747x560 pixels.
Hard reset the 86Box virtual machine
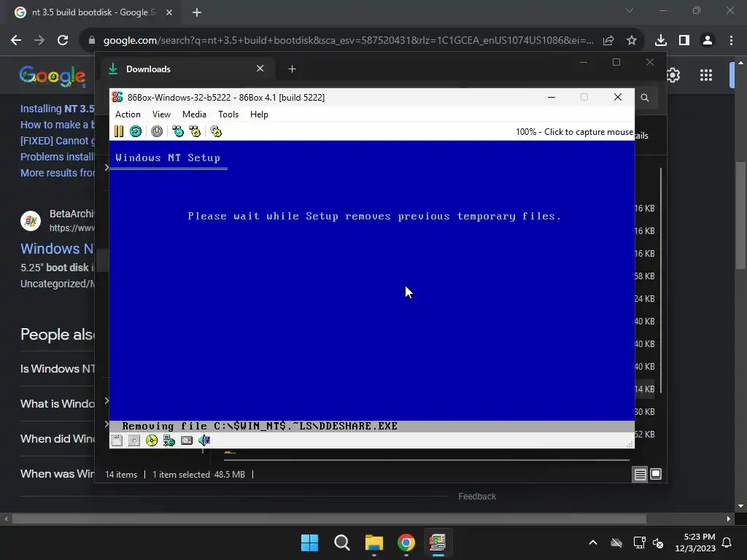click(x=136, y=131)
